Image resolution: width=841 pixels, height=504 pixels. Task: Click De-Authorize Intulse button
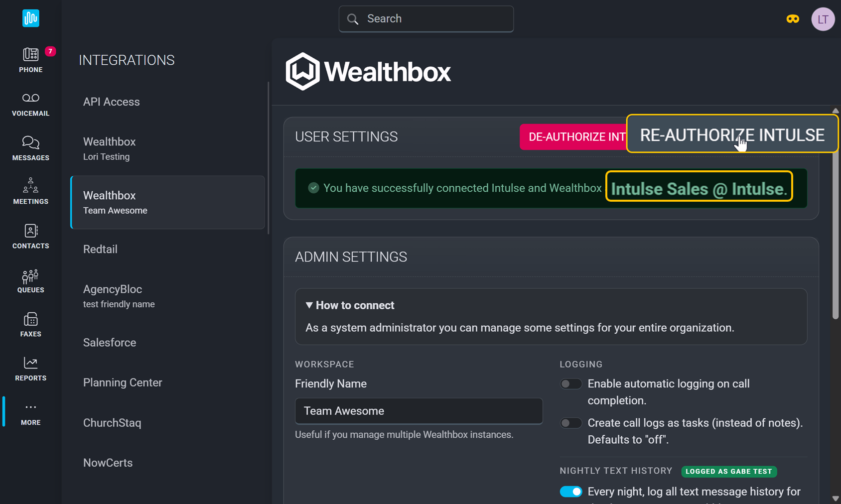[x=573, y=137]
